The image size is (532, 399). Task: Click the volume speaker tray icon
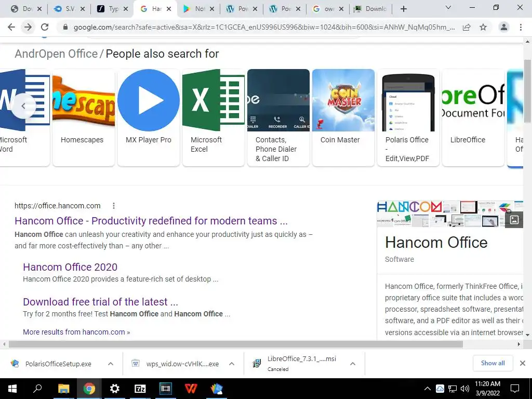[465, 389]
